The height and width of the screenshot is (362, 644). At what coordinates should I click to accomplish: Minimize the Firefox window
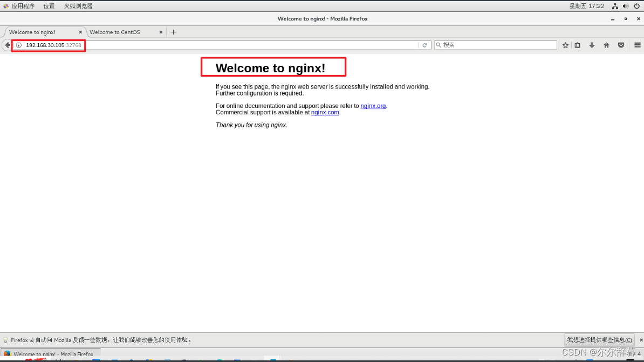[612, 19]
